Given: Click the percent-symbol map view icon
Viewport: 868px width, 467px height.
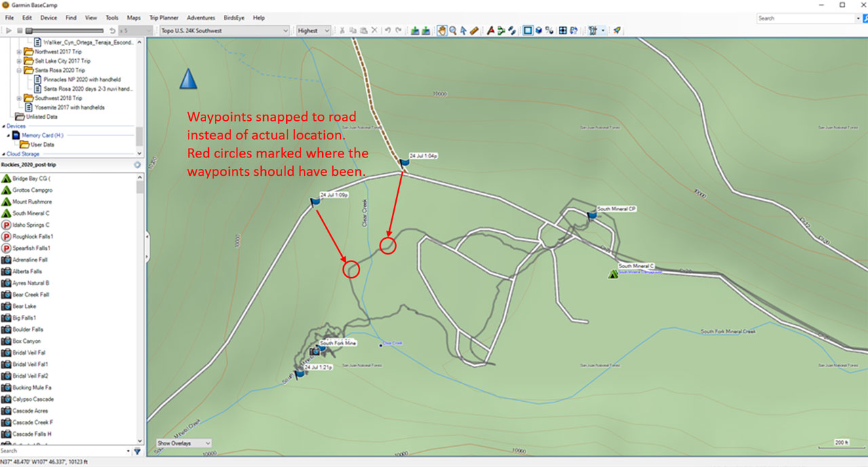Looking at the screenshot, I should point(549,31).
